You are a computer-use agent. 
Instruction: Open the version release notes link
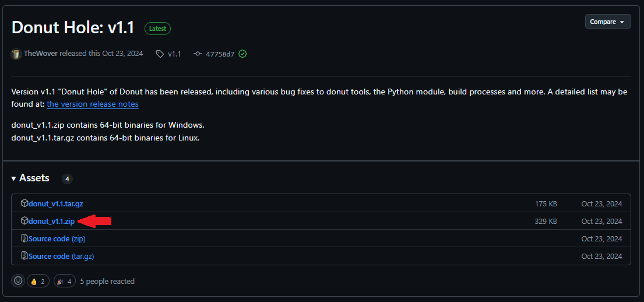[x=93, y=104]
